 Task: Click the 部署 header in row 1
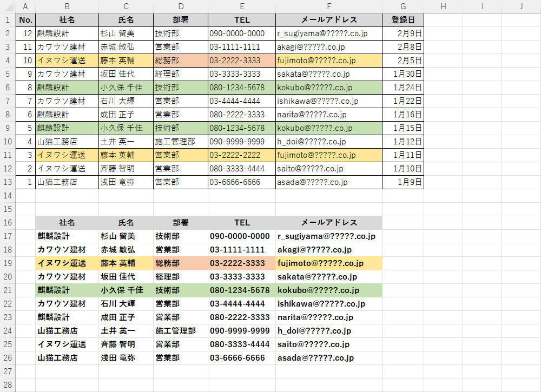(181, 20)
